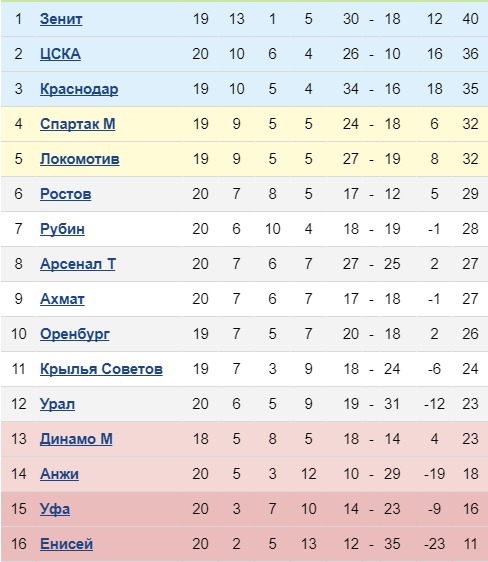Click the Крылья Советов link
The image size is (488, 562).
tap(101, 369)
